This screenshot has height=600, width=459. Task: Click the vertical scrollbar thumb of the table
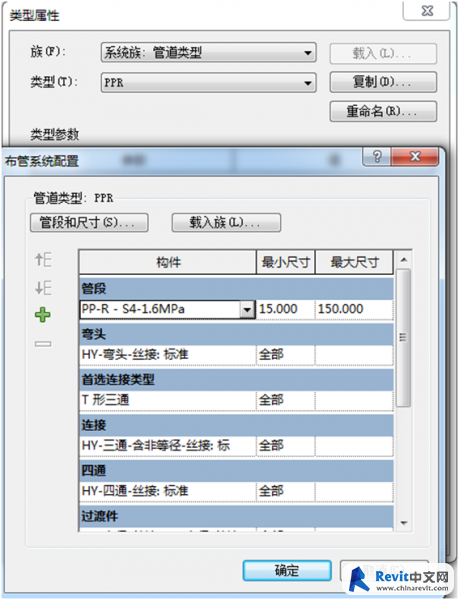(x=403, y=338)
